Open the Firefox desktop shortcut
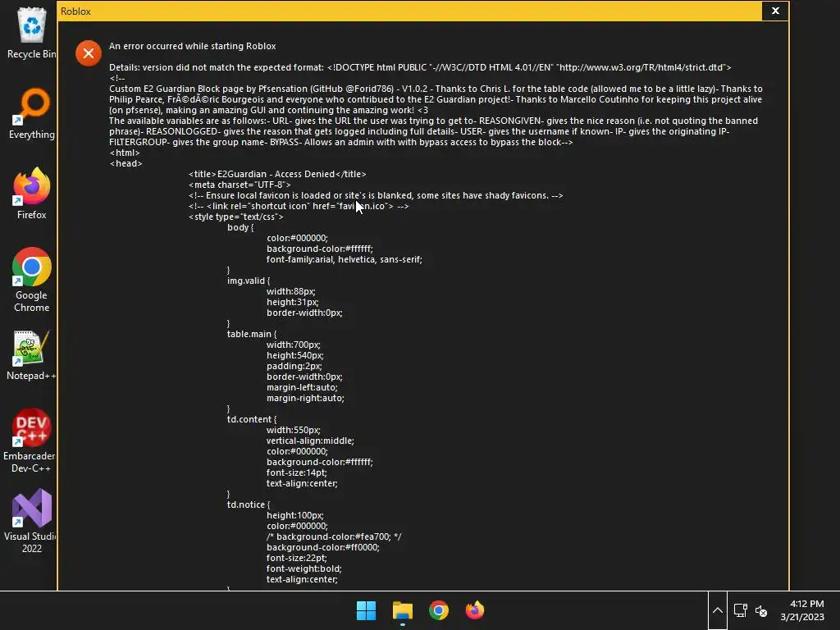Viewport: 840px width, 630px height. [31, 194]
